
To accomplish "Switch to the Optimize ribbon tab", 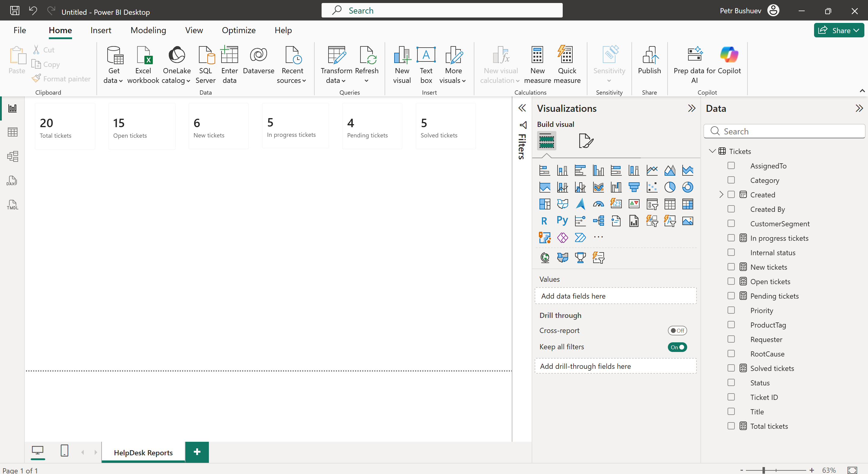I will 239,30.
